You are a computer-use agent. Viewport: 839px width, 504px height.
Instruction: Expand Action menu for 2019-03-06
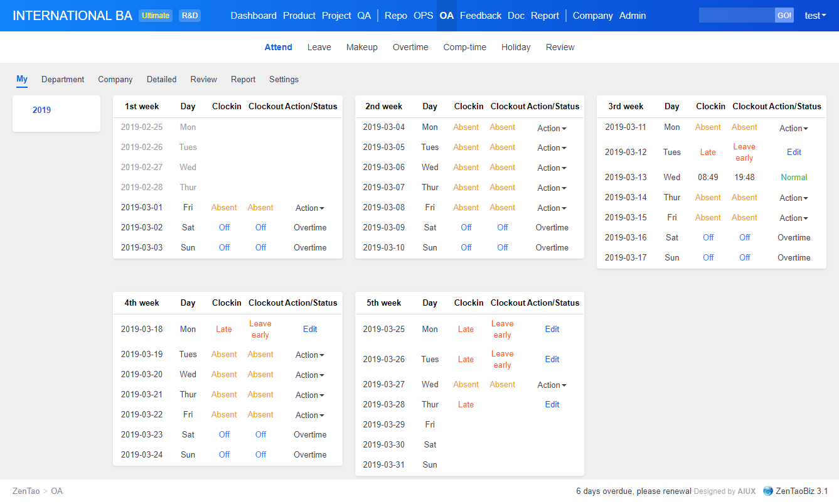coord(552,168)
